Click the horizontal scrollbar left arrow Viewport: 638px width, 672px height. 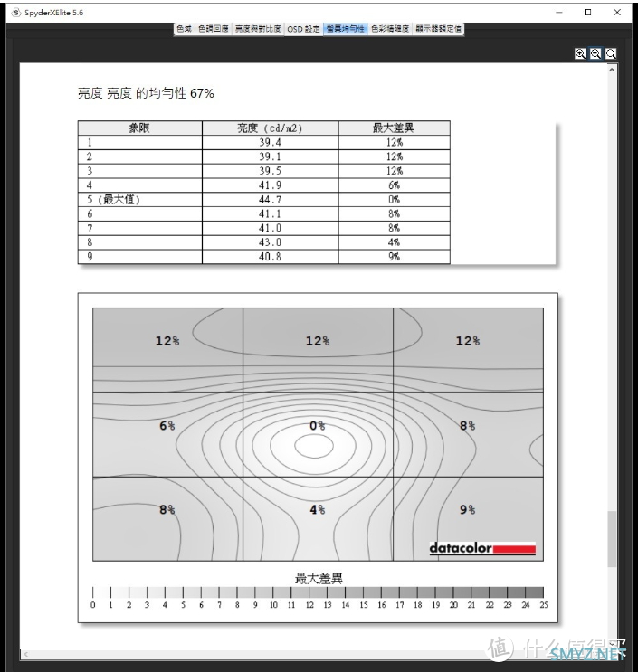(26, 654)
